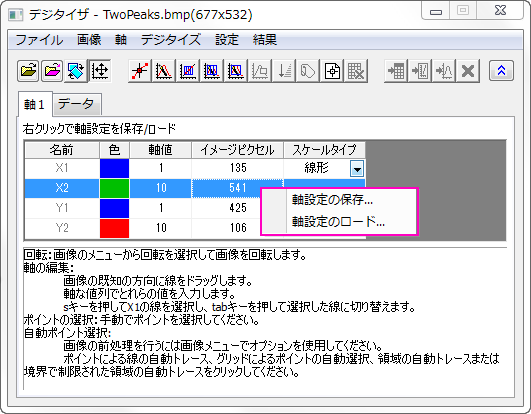The width and height of the screenshot is (531, 414).
Task: Close the デジタイザ window
Action: tap(500, 11)
